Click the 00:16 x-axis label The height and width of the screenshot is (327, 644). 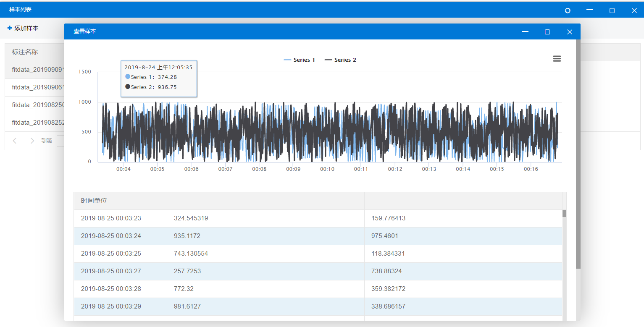531,169
